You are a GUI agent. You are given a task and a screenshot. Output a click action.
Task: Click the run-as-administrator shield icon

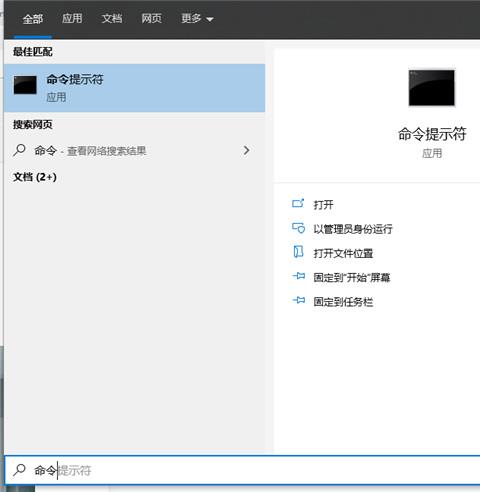click(298, 228)
